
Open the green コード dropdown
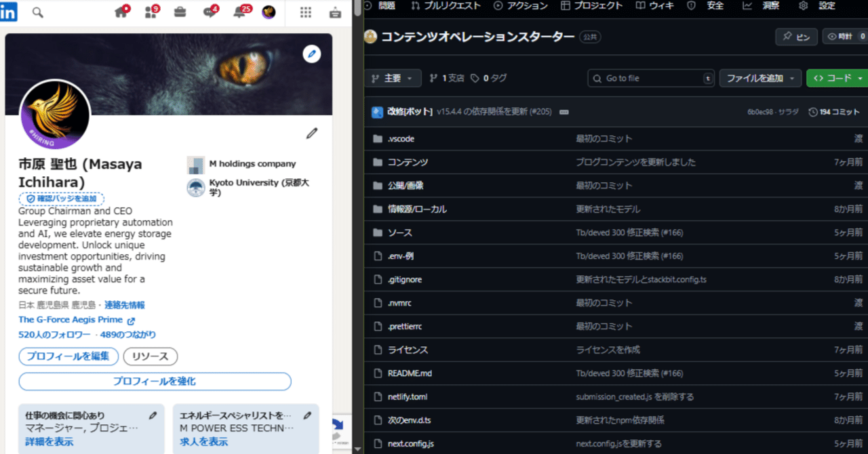837,78
